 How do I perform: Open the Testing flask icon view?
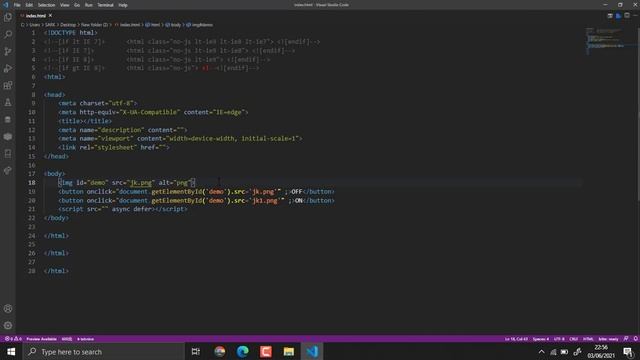pos(8,102)
